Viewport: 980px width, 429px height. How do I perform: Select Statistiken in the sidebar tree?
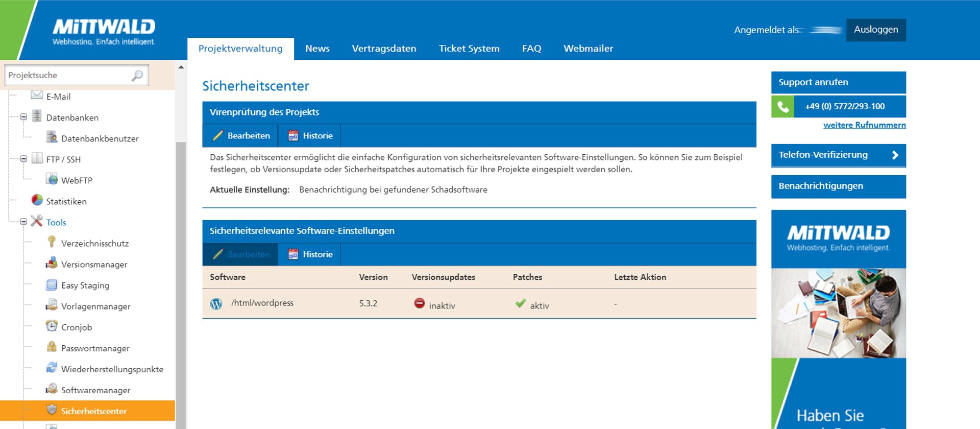tap(66, 201)
